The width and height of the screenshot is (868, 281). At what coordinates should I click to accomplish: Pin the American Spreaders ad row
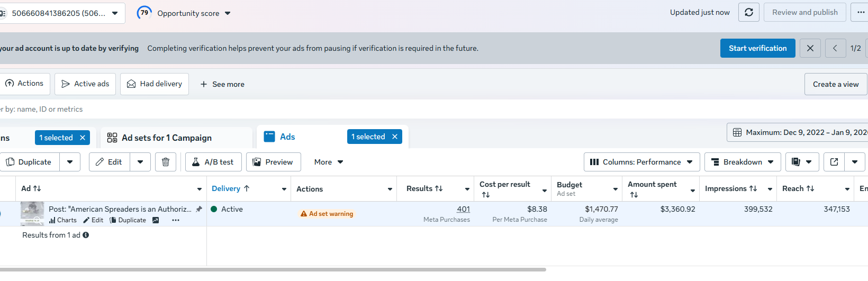point(199,209)
